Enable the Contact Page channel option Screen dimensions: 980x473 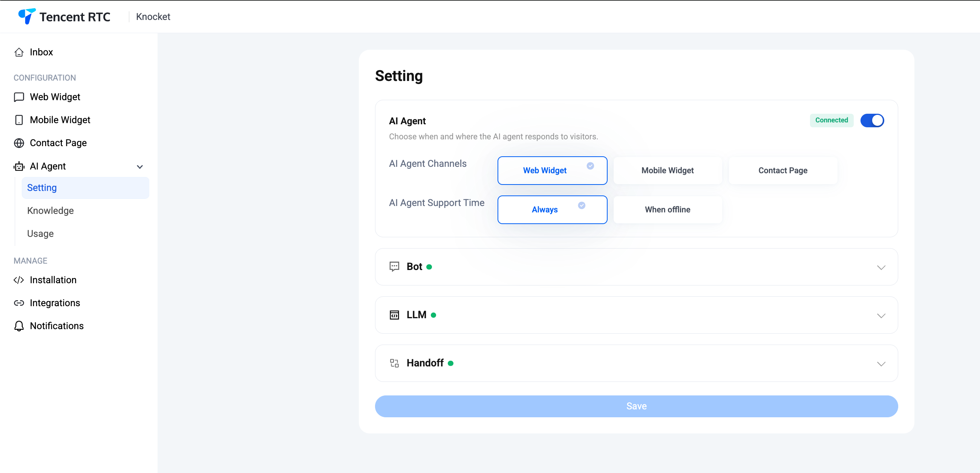coord(782,170)
